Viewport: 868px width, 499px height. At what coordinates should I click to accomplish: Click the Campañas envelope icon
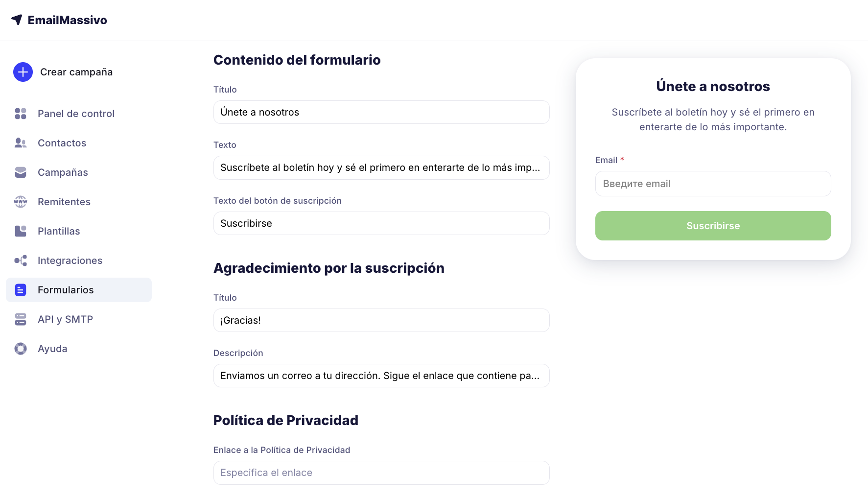(21, 172)
